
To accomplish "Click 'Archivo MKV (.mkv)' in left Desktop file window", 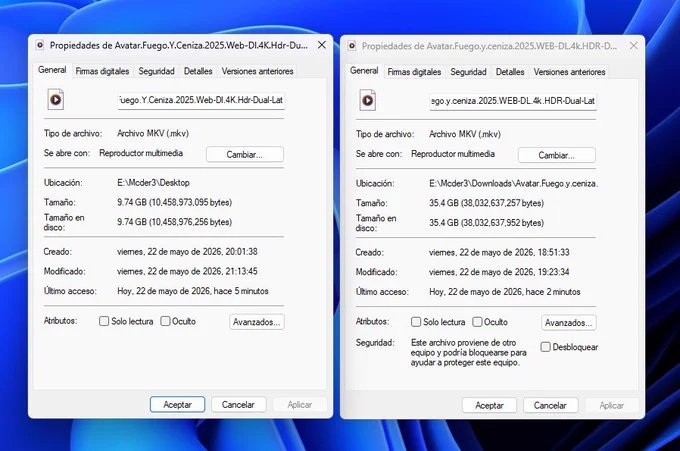I will pyautogui.click(x=153, y=134).
